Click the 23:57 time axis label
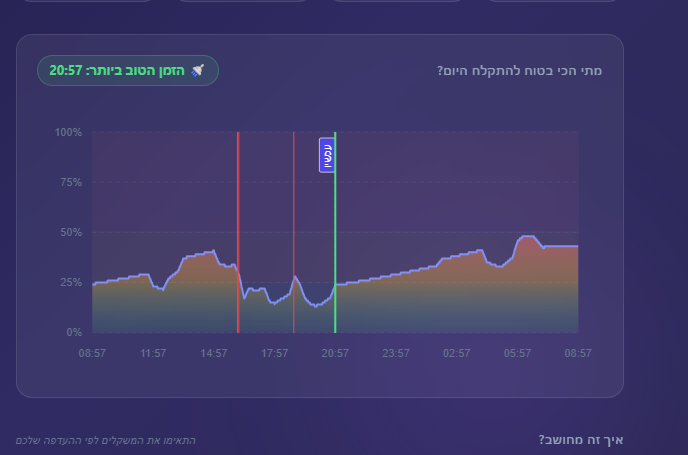This screenshot has height=455, width=688. (x=396, y=353)
